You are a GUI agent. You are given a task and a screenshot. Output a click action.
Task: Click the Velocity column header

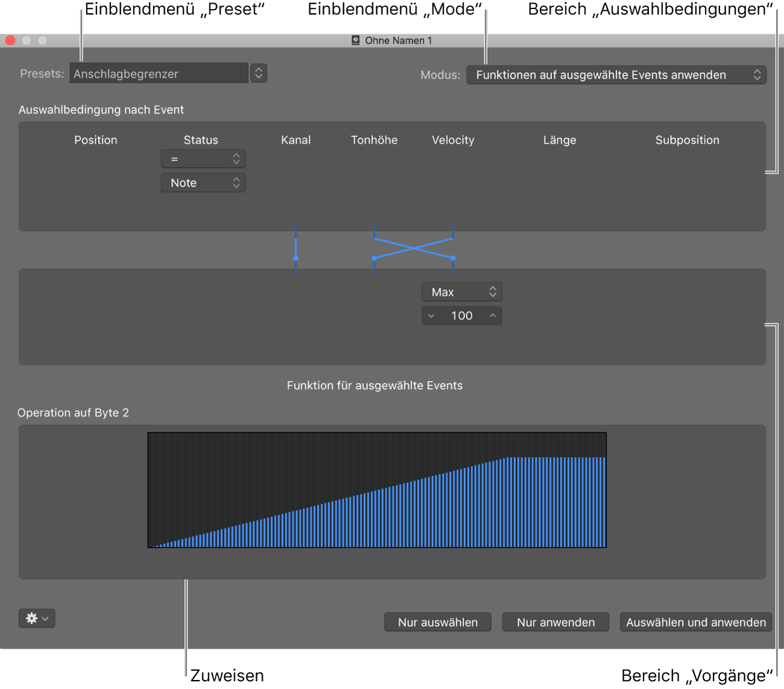point(453,140)
